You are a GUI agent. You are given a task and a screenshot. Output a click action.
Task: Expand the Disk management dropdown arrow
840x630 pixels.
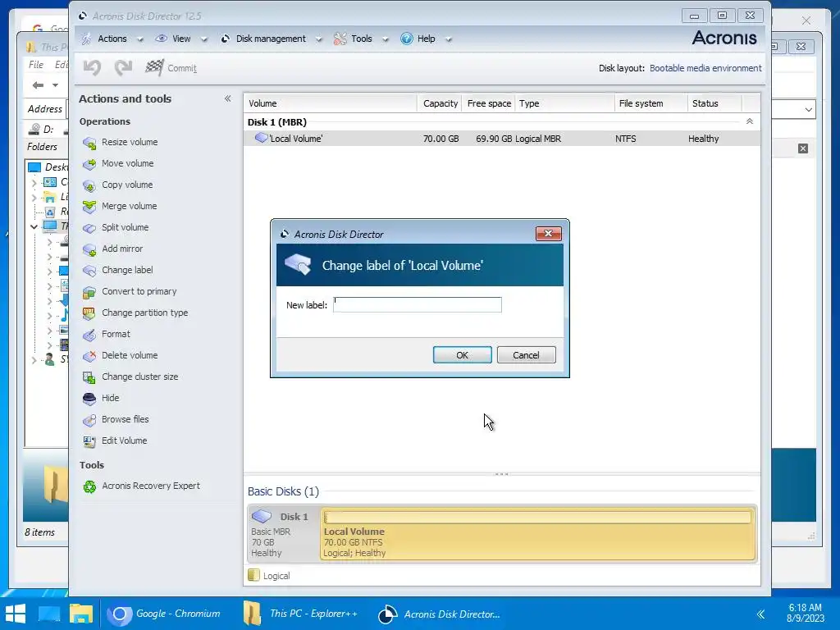click(x=319, y=39)
